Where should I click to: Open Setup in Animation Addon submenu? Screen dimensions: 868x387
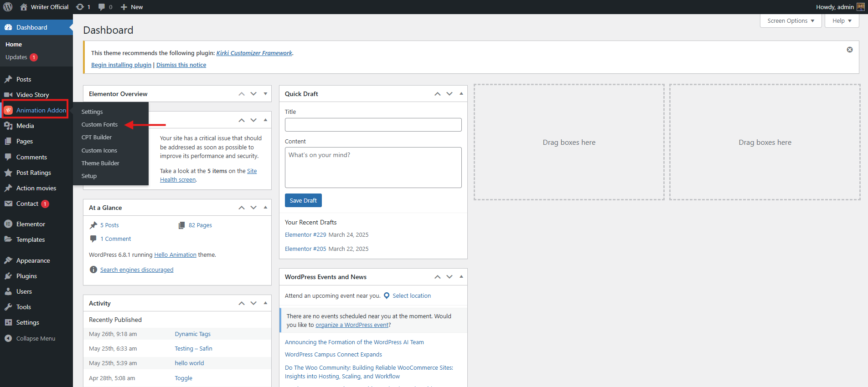tap(89, 176)
